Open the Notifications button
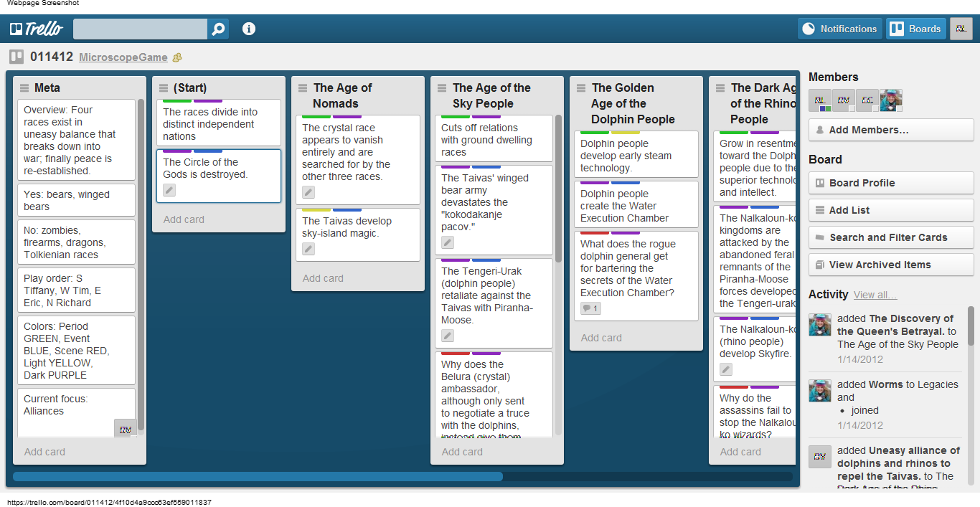 click(839, 29)
